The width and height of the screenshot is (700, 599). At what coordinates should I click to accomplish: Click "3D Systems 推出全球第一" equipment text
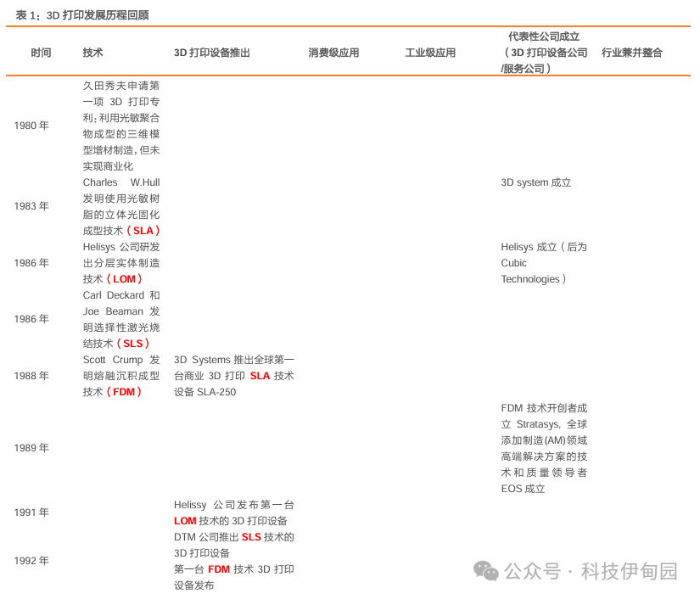point(234,359)
